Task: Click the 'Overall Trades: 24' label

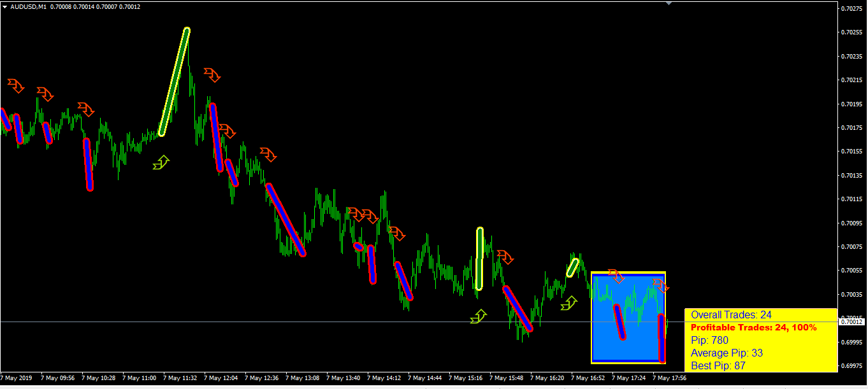Action: [731, 315]
